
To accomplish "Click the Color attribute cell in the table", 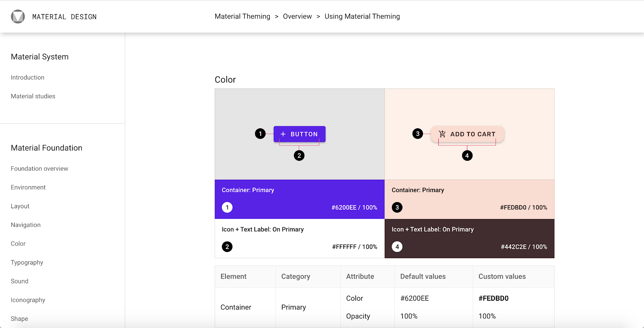I will coord(355,298).
